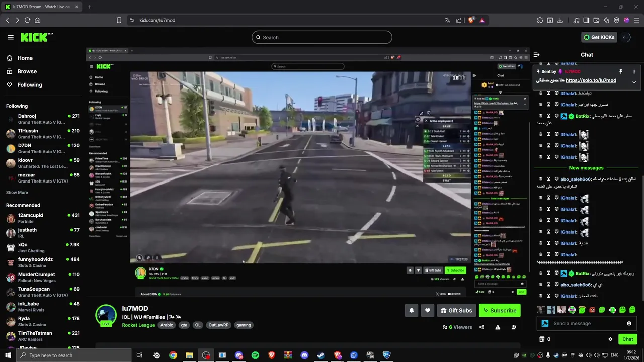The image size is (644, 362).
Task: Open Brave Leo AI sparkle icon
Action: pyautogui.click(x=606, y=20)
